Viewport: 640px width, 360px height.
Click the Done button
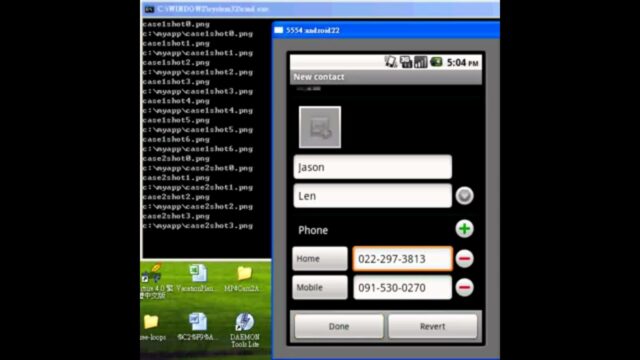tap(339, 326)
